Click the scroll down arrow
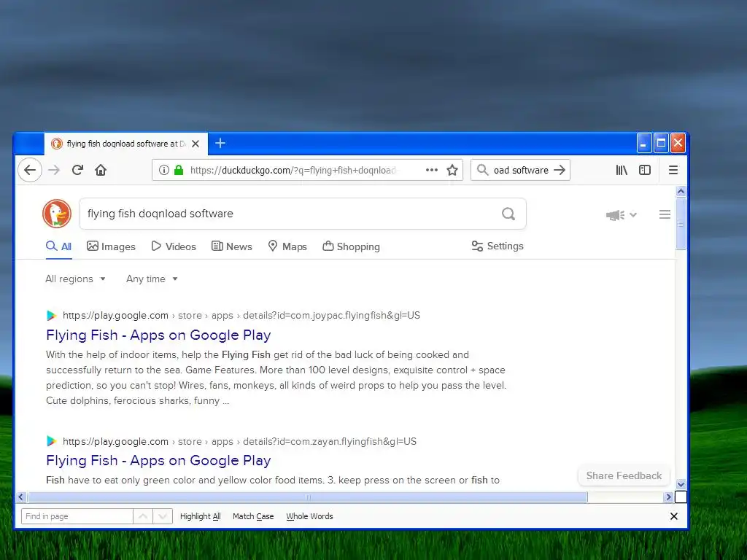The image size is (747, 560). [681, 484]
